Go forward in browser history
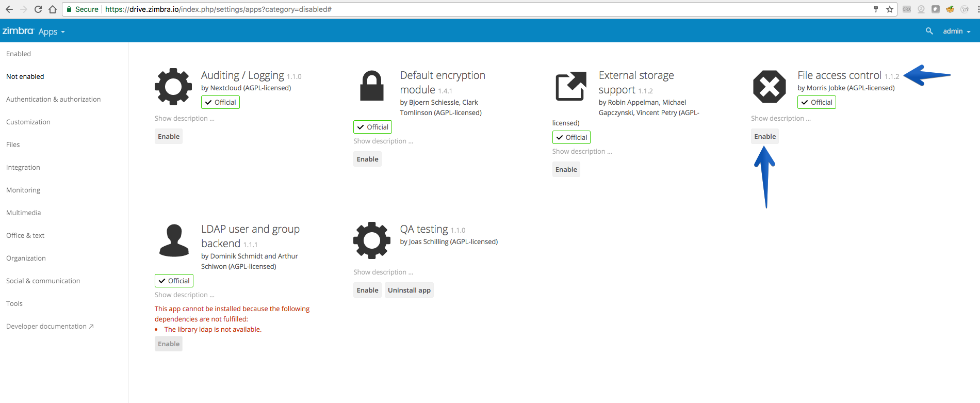 (24, 9)
